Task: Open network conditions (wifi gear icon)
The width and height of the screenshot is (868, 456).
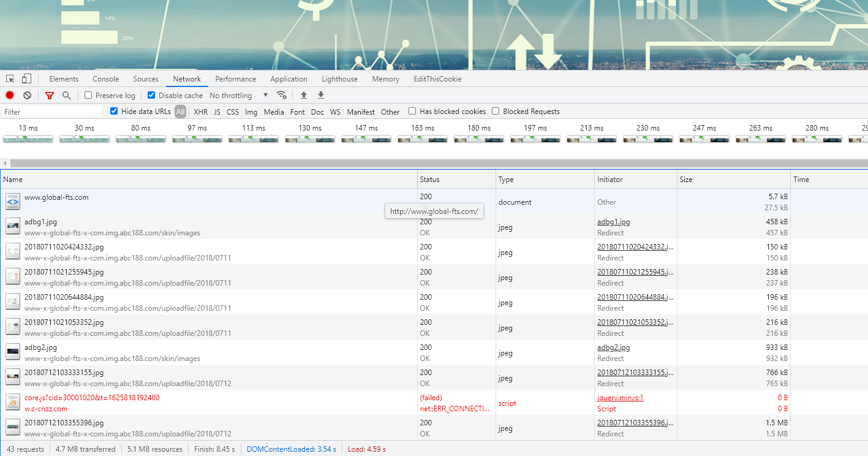Action: [x=282, y=95]
